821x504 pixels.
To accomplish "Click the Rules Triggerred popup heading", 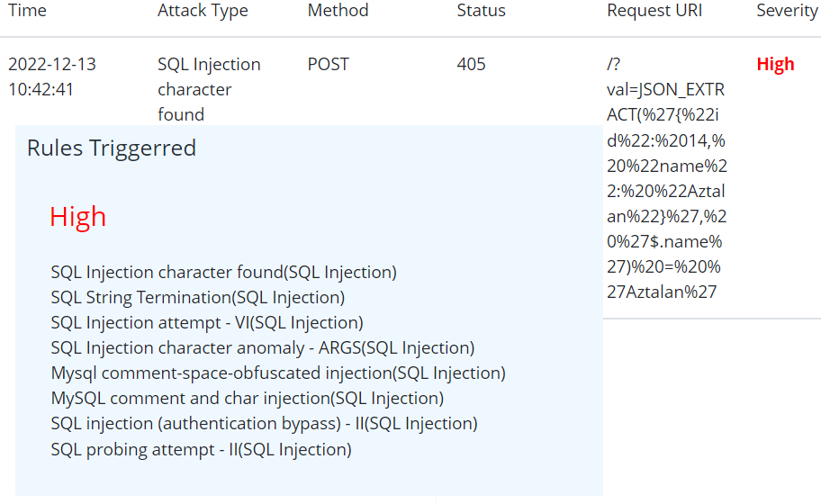I will click(x=112, y=148).
